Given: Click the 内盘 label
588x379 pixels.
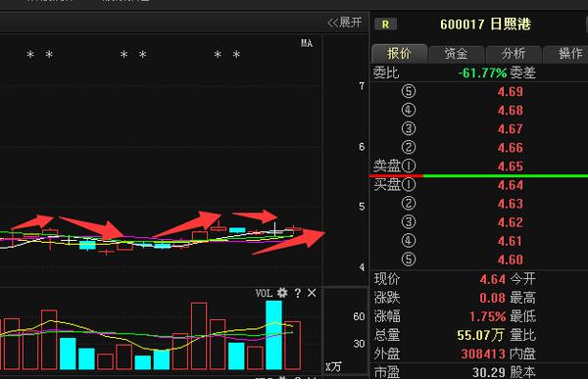Looking at the screenshot, I should (522, 354).
